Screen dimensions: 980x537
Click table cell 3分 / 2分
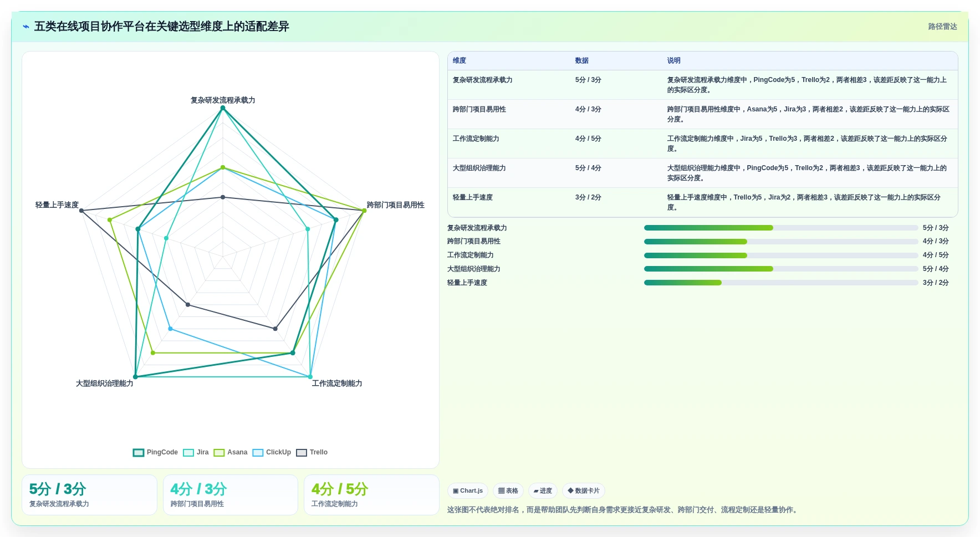(588, 197)
